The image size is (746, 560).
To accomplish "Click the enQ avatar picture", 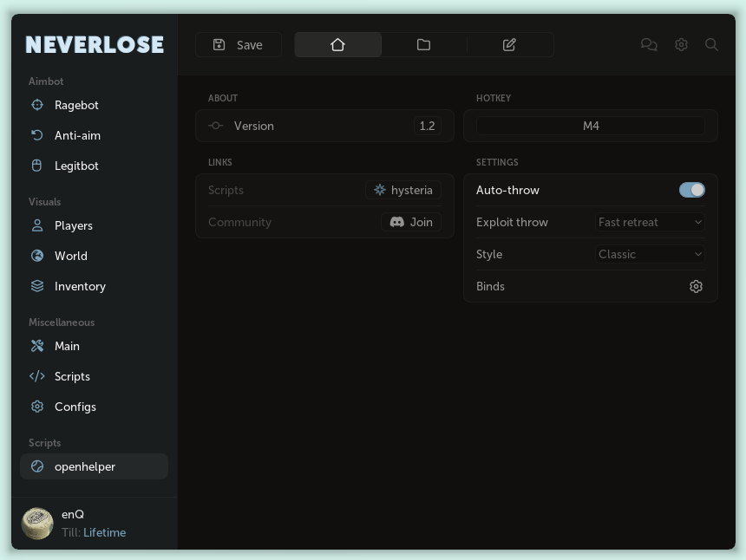I will pos(37,524).
